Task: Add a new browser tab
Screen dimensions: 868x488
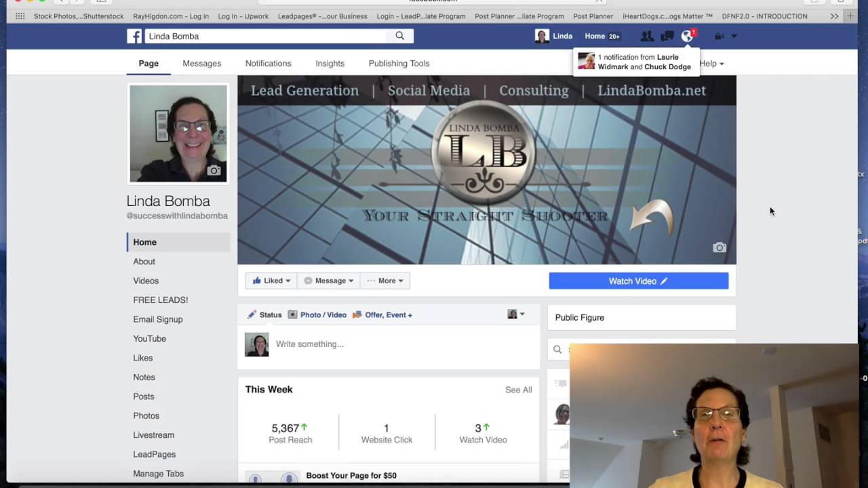Action: click(x=850, y=16)
